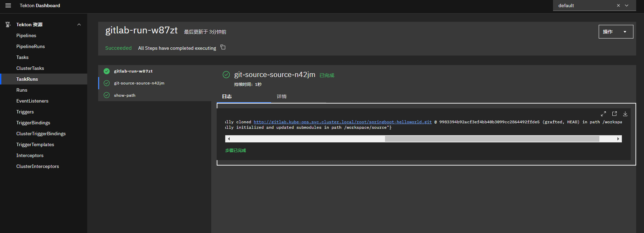The width and height of the screenshot is (644, 233).
Task: Click success icon beside git-source-source-n42jm heading
Action: pyautogui.click(x=226, y=75)
